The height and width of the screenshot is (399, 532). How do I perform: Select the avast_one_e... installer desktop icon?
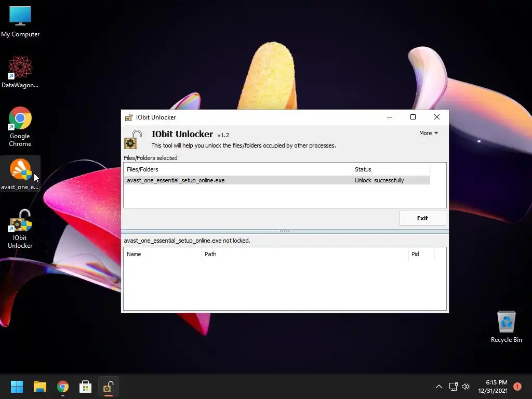(x=20, y=174)
